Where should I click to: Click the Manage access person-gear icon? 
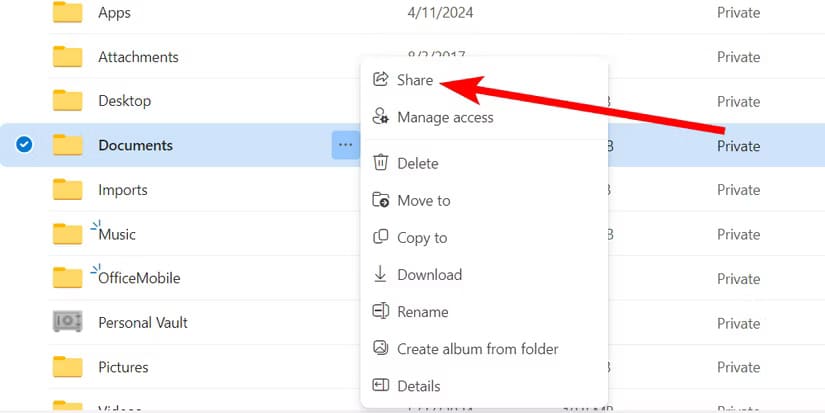coord(380,116)
